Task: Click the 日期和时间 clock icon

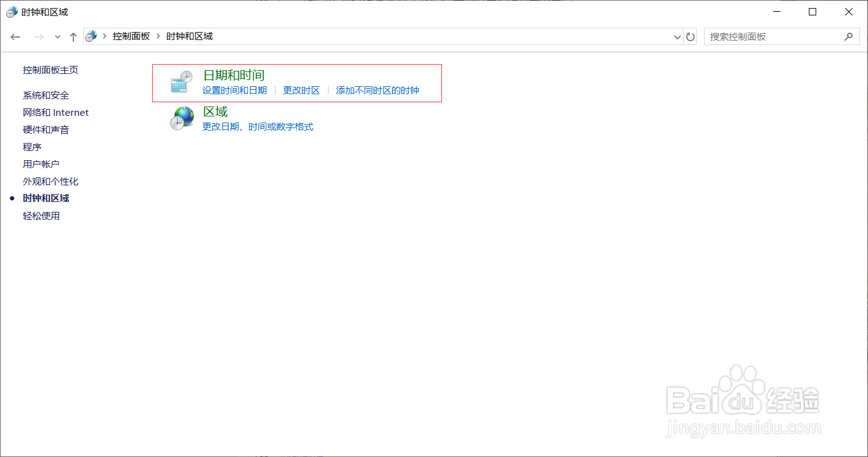Action: tap(181, 82)
